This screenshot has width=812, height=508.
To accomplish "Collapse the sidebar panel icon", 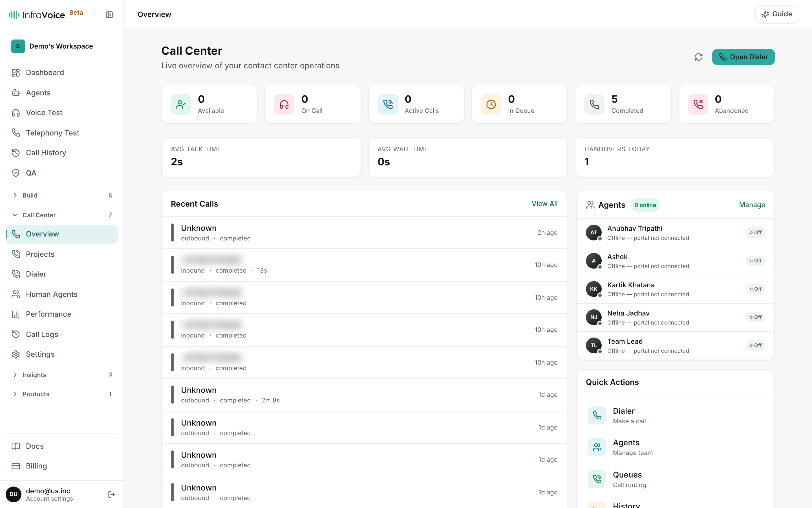I will 109,14.
